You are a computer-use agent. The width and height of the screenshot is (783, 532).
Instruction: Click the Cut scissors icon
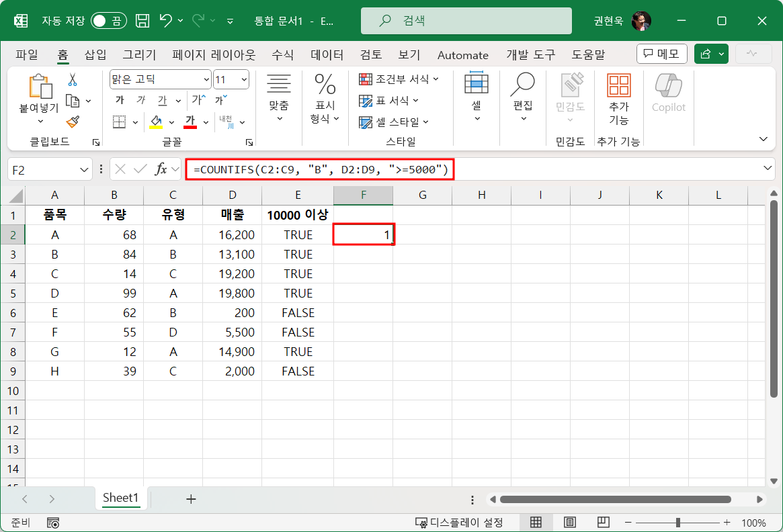coord(73,79)
